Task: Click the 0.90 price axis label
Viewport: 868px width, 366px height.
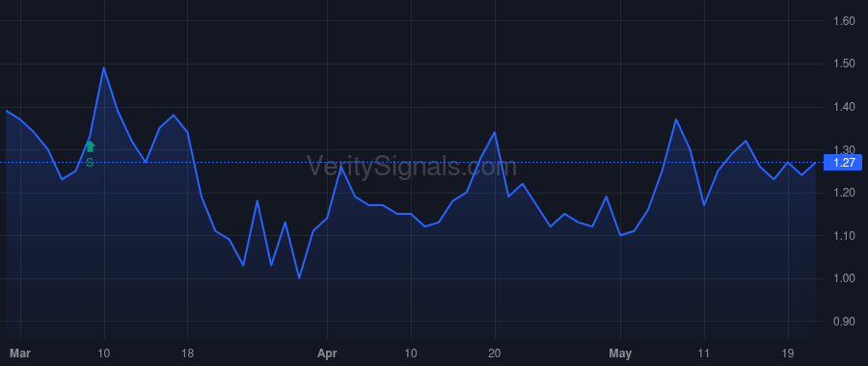Action: pyautogui.click(x=844, y=322)
